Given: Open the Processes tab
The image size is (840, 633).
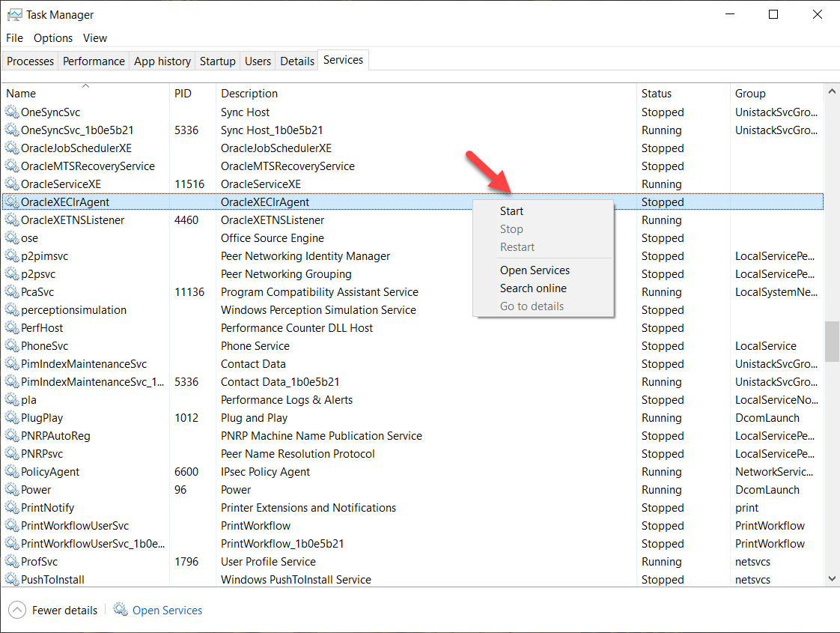Looking at the screenshot, I should (x=29, y=61).
